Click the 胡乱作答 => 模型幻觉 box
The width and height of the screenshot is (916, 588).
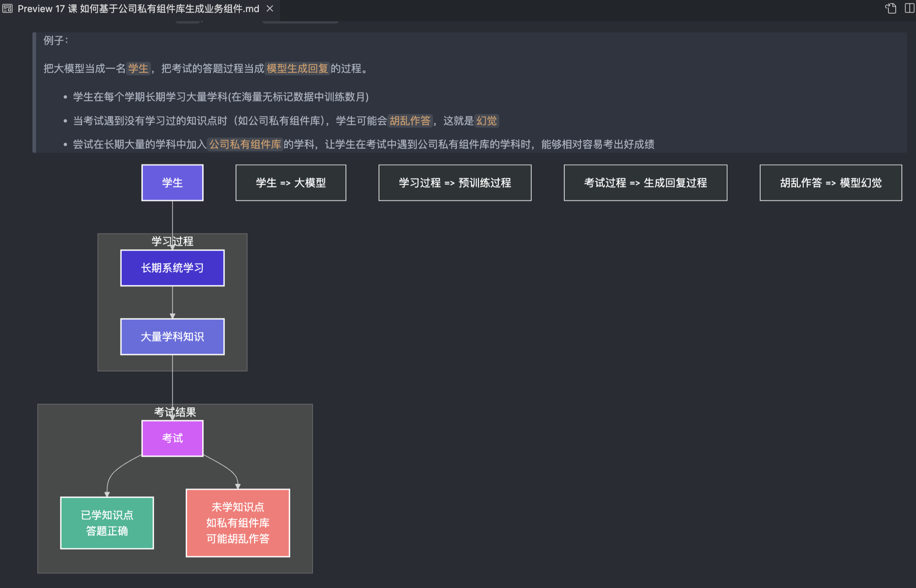coord(830,183)
